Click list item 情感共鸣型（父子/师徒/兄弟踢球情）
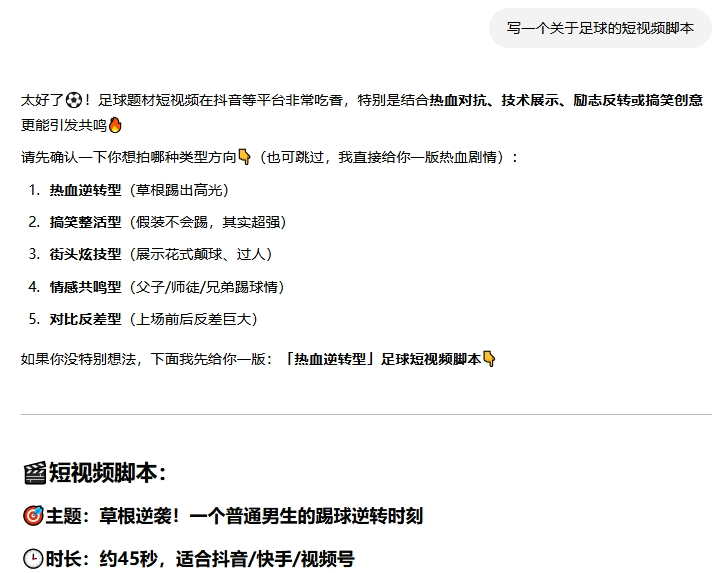Viewport: 722px width, 573px height. click(167, 287)
